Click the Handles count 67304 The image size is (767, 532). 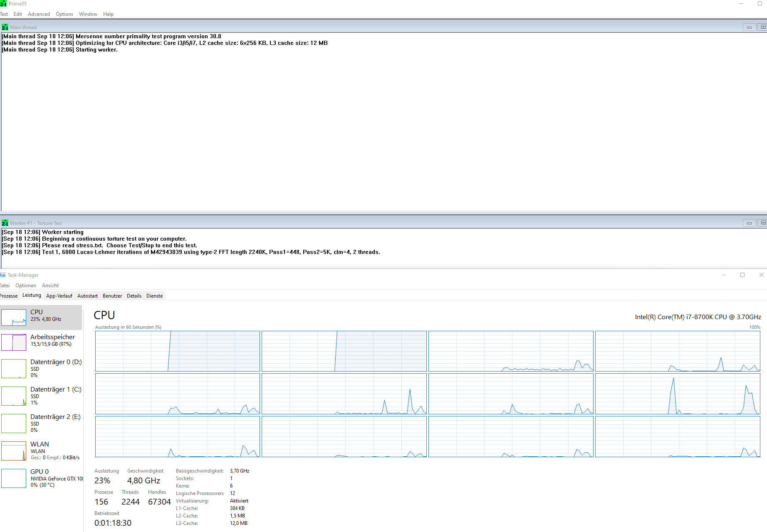159,502
